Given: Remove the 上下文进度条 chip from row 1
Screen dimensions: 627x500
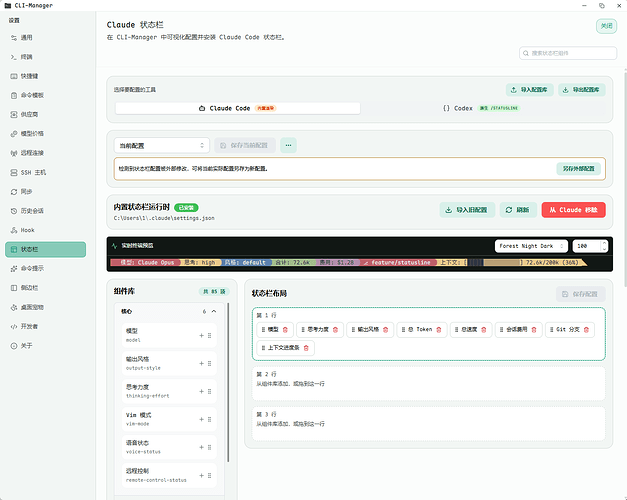Looking at the screenshot, I should click(306, 348).
